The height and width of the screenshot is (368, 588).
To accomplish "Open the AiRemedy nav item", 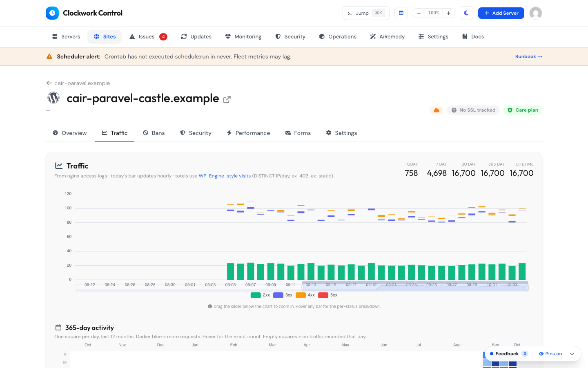I will coord(387,37).
